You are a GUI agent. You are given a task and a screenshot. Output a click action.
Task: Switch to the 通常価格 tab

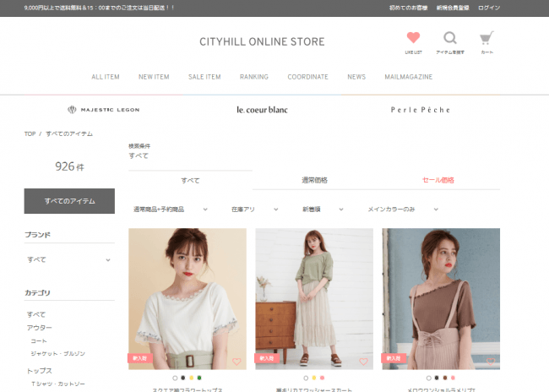314,180
